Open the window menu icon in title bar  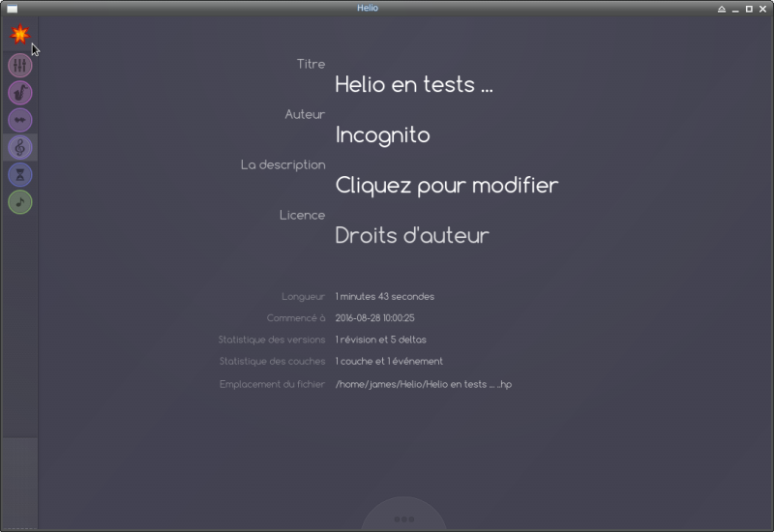point(13,9)
